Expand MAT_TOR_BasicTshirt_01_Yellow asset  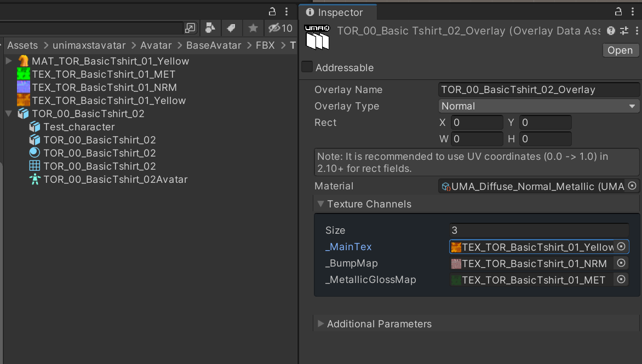(9, 61)
